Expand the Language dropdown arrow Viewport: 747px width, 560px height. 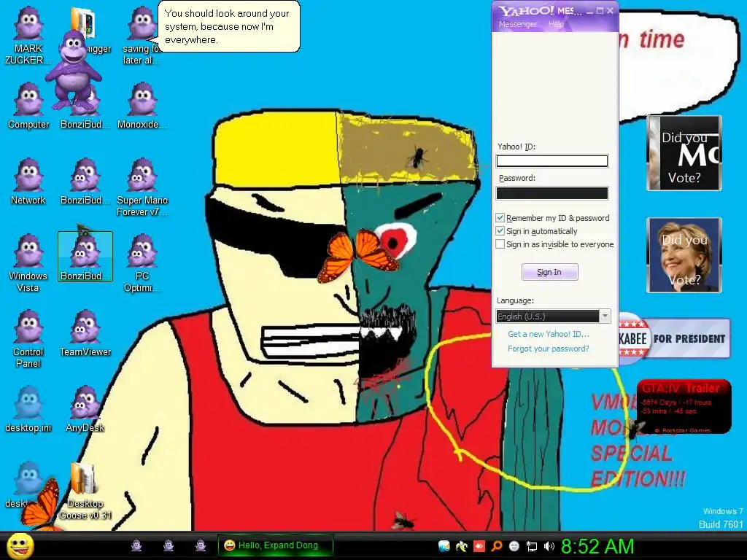coord(605,316)
